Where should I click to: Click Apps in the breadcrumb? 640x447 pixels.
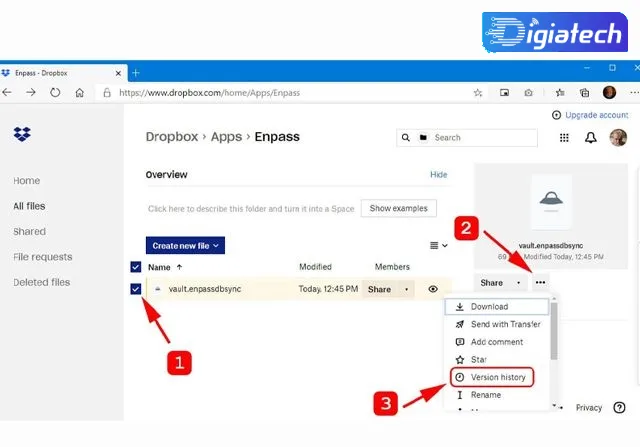click(x=227, y=137)
